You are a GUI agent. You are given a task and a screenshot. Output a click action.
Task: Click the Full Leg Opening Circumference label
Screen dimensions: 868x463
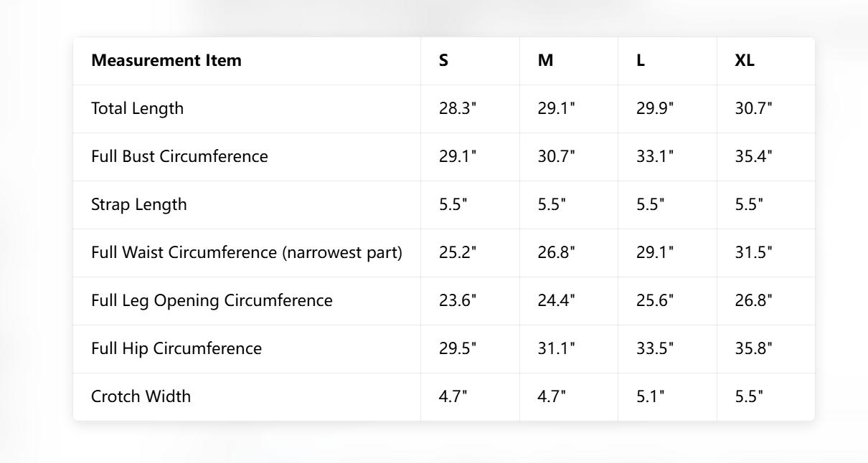point(212,301)
